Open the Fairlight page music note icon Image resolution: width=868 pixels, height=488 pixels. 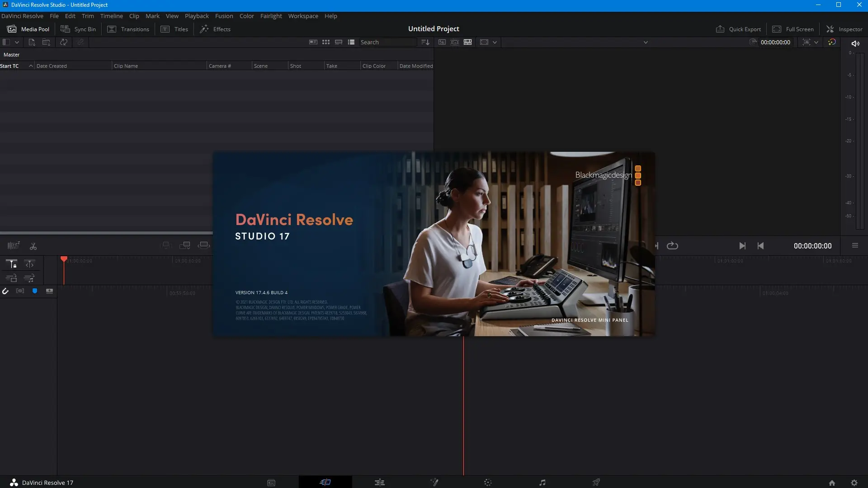(542, 483)
